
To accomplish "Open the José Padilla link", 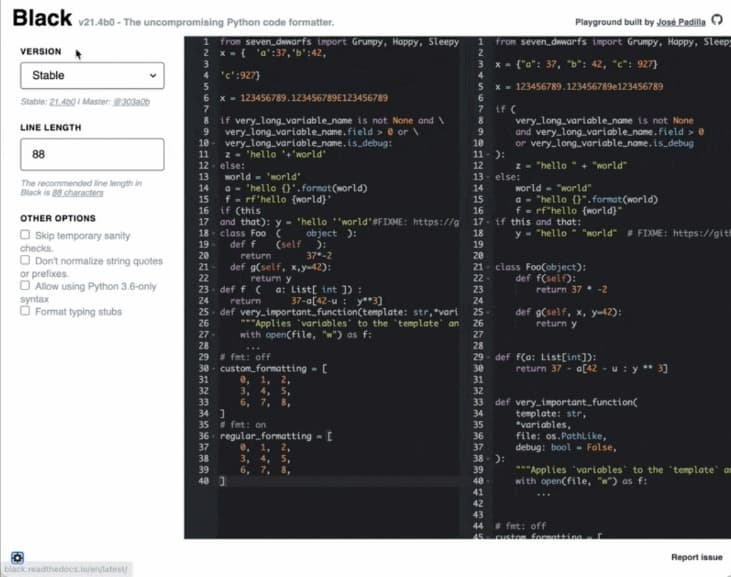I will click(681, 22).
